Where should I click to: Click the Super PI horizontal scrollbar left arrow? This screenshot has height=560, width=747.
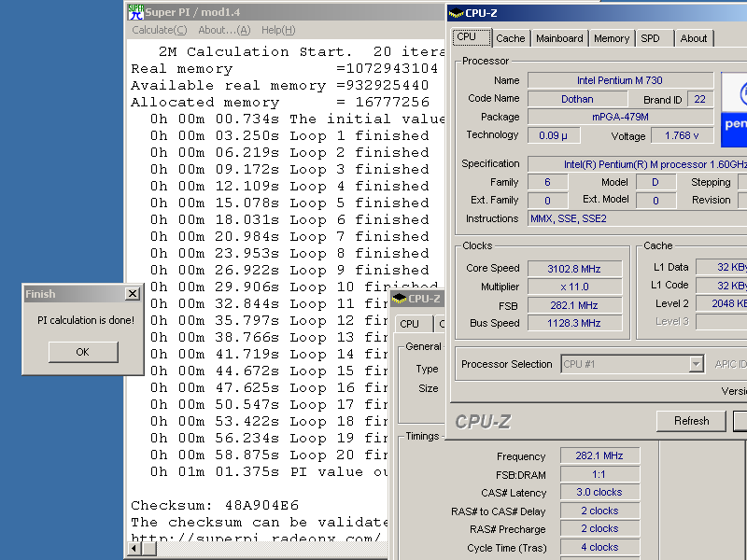coord(134,549)
